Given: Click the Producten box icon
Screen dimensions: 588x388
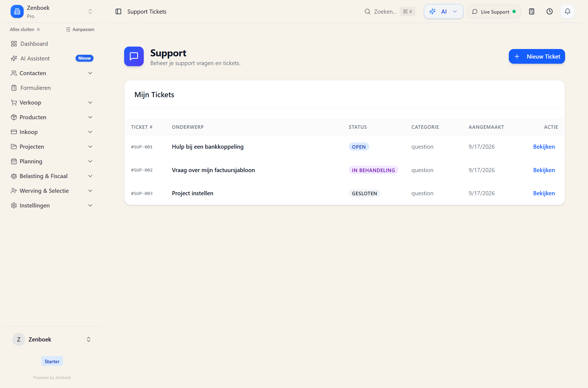Looking at the screenshot, I should tap(14, 117).
